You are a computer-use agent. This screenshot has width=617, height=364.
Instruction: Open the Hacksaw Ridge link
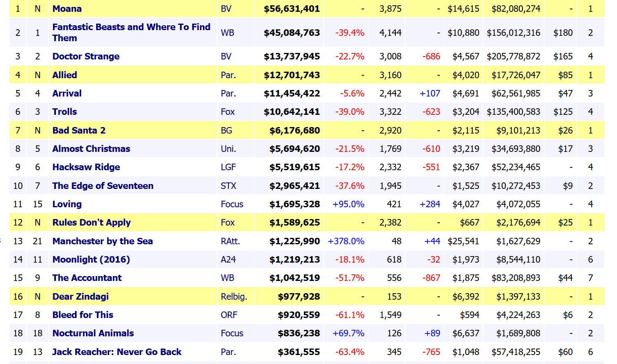(x=86, y=167)
